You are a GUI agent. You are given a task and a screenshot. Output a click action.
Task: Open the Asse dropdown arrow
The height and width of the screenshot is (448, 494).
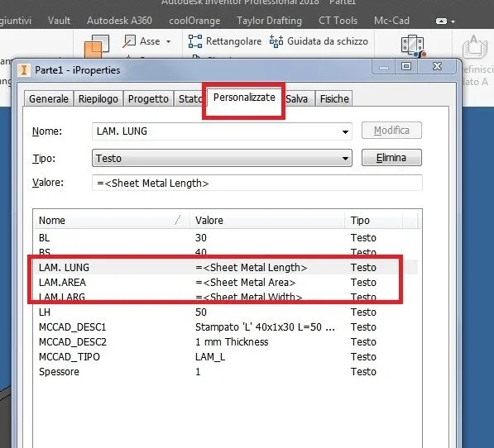[169, 42]
